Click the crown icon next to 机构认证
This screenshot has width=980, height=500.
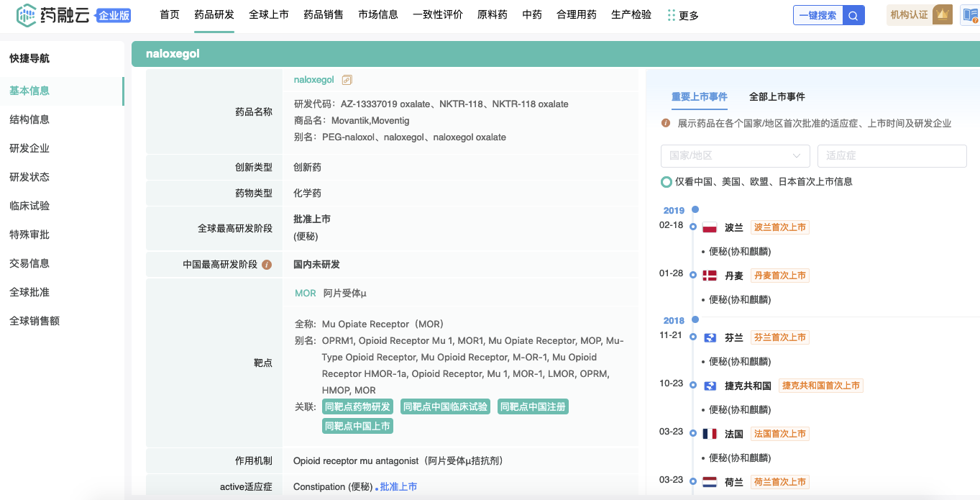coord(942,15)
